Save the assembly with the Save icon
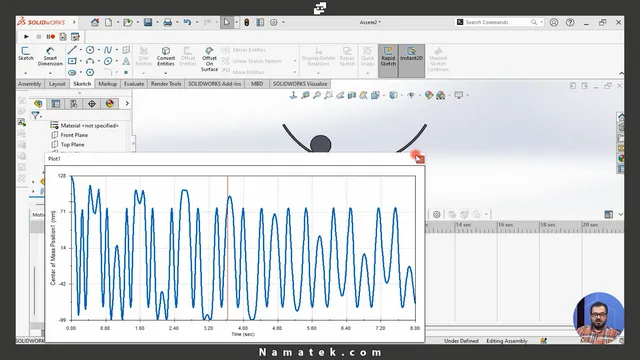The image size is (640, 360). tap(148, 22)
